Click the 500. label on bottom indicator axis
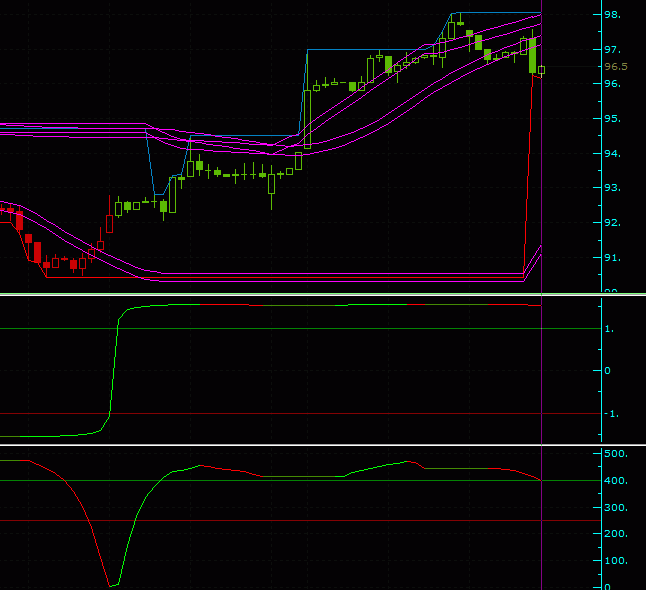 coord(616,454)
